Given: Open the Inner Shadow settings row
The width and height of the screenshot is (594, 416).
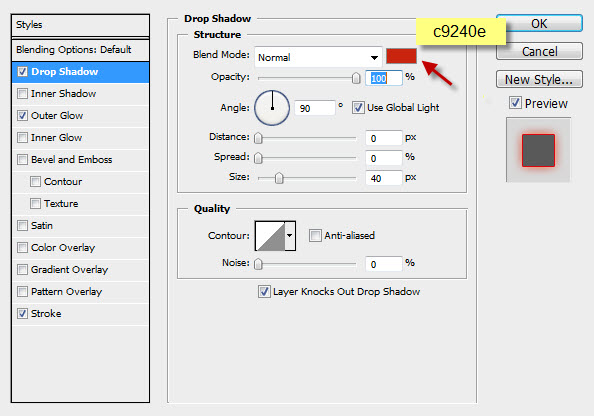Looking at the screenshot, I should pos(80,94).
